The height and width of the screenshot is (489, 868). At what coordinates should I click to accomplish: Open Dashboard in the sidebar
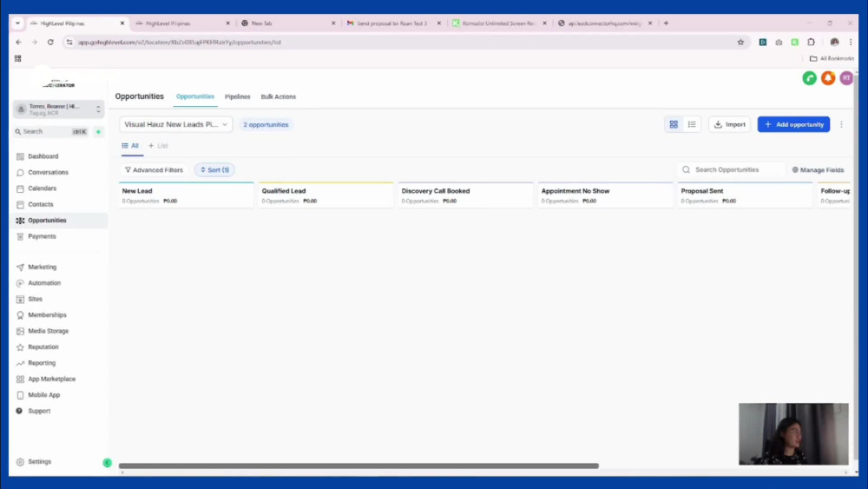43,156
